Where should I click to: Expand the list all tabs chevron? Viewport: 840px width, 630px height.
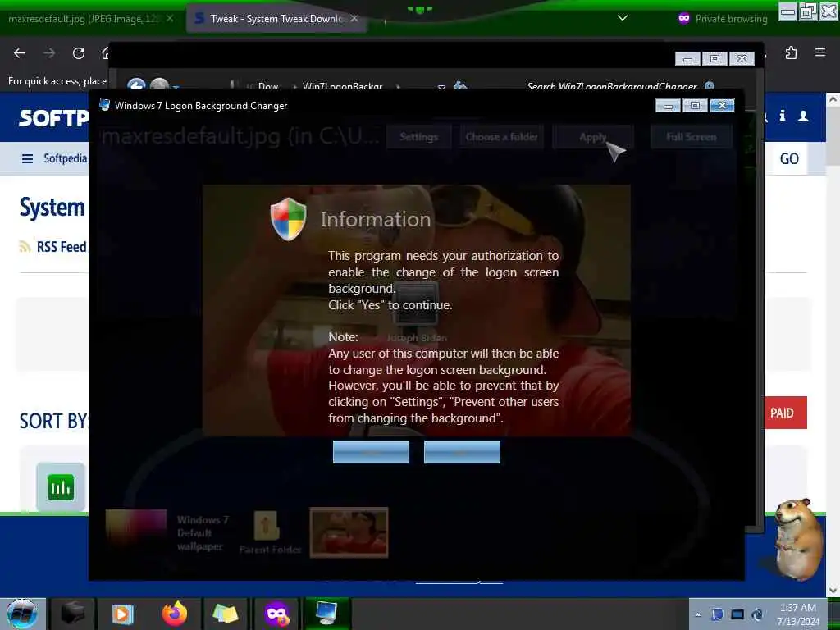[x=623, y=18]
